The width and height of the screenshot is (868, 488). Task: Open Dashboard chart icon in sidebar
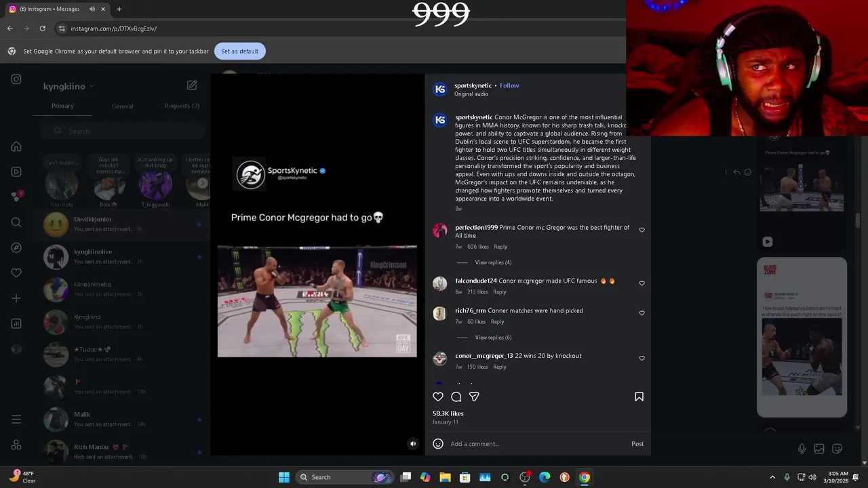point(16,323)
